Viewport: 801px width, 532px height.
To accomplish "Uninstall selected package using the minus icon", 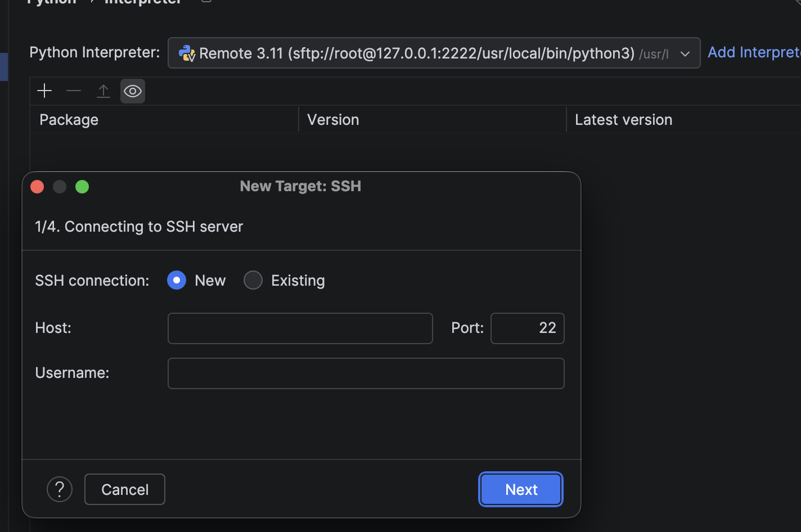I will point(73,91).
